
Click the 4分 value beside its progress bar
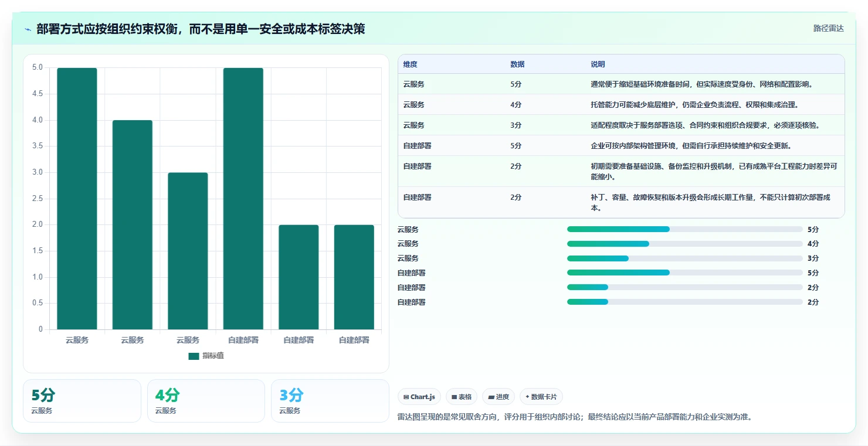[x=813, y=244]
